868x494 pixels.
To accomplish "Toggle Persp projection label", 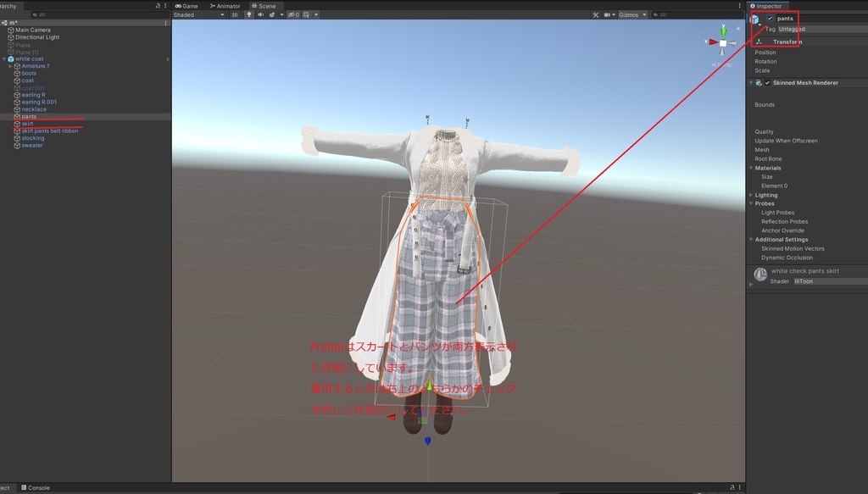I will pos(722,64).
